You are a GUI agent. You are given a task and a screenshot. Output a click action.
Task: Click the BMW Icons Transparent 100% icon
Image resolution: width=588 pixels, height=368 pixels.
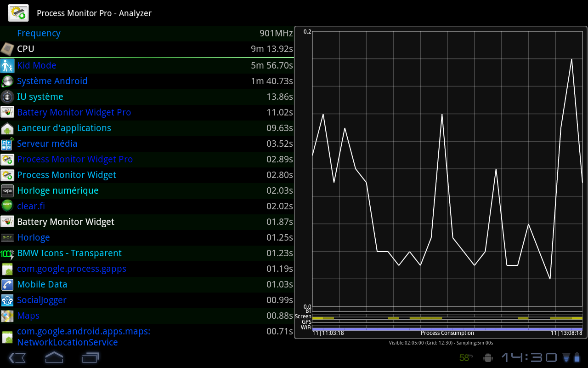click(7, 253)
